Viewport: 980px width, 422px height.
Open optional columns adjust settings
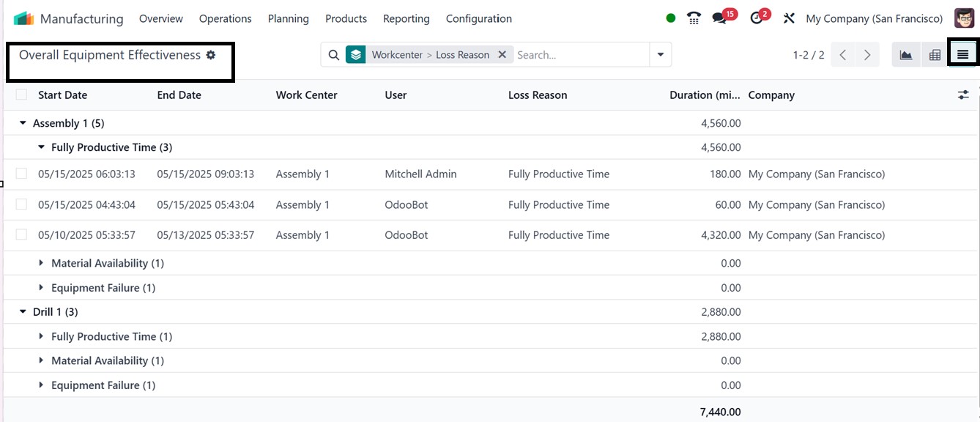(963, 95)
